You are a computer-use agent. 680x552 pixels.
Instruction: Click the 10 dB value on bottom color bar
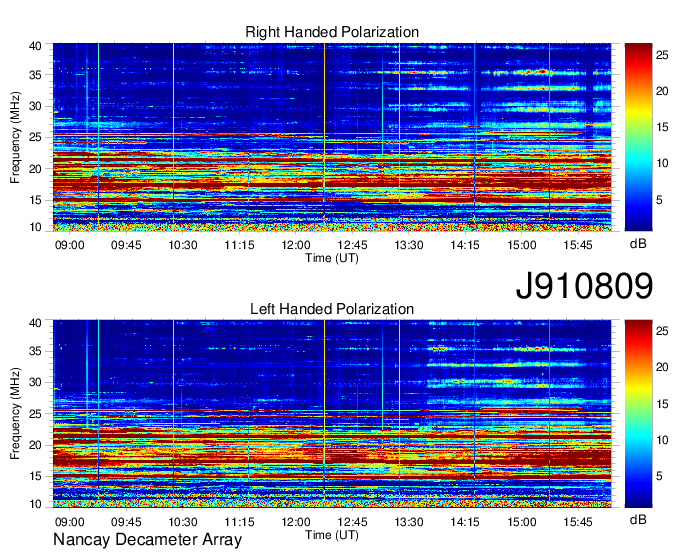pos(662,440)
